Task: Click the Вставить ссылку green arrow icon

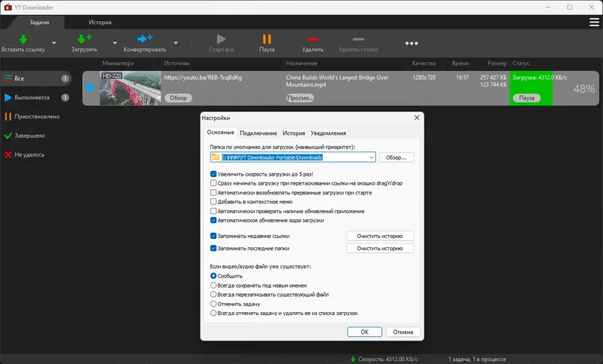Action: (23, 39)
